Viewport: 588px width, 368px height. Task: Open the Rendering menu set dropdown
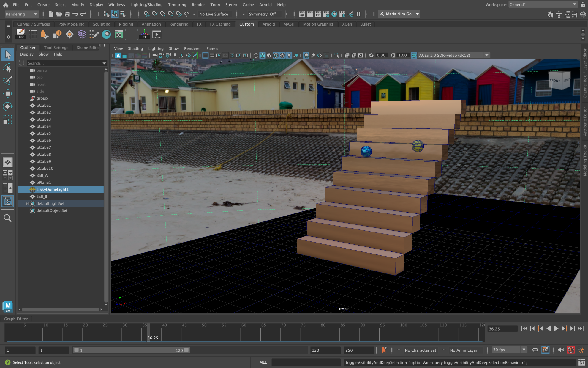(x=22, y=14)
